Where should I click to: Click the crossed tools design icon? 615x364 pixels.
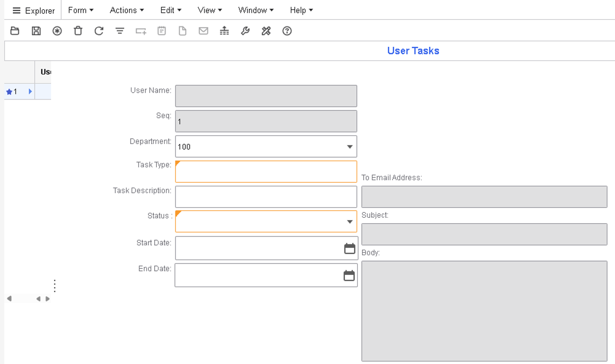266,31
